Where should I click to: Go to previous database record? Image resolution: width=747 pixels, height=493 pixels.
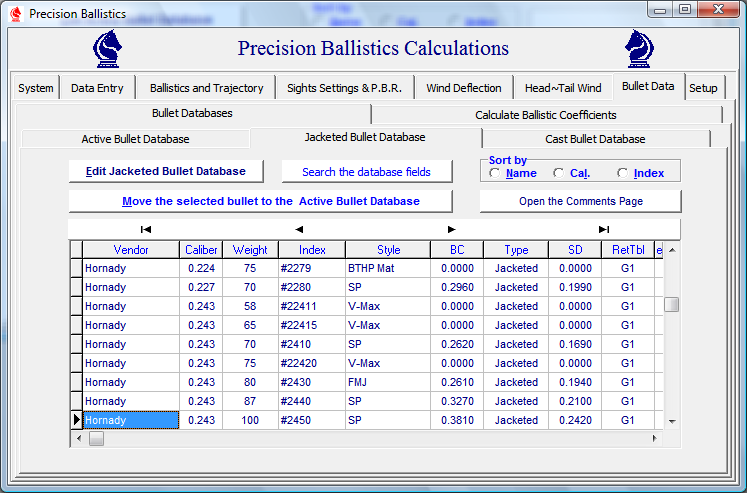tap(298, 229)
